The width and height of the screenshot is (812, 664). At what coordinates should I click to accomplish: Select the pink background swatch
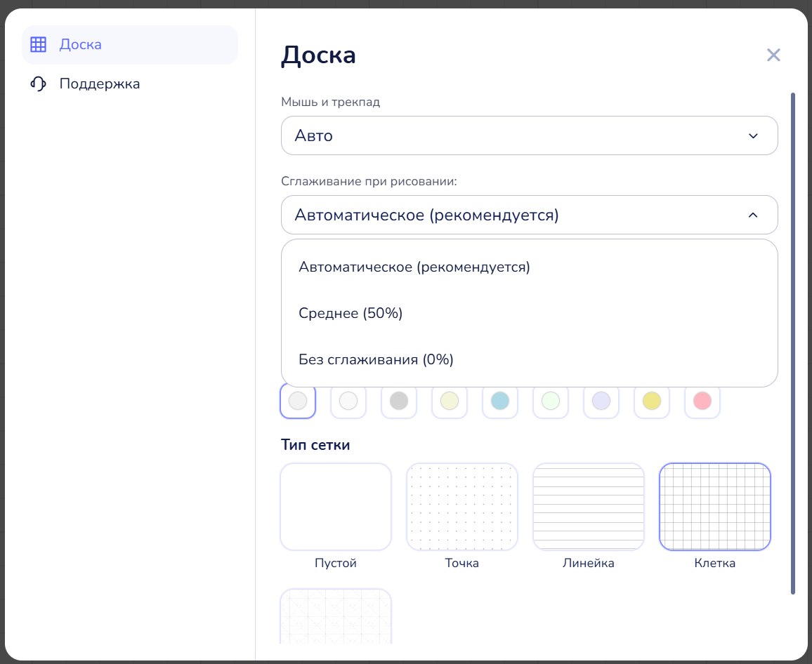tap(702, 401)
